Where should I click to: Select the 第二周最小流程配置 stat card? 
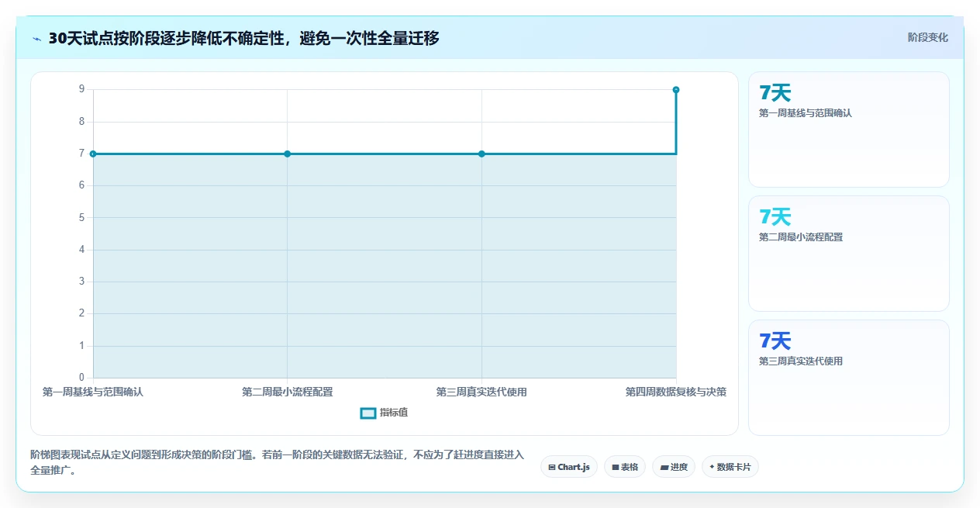coord(848,254)
